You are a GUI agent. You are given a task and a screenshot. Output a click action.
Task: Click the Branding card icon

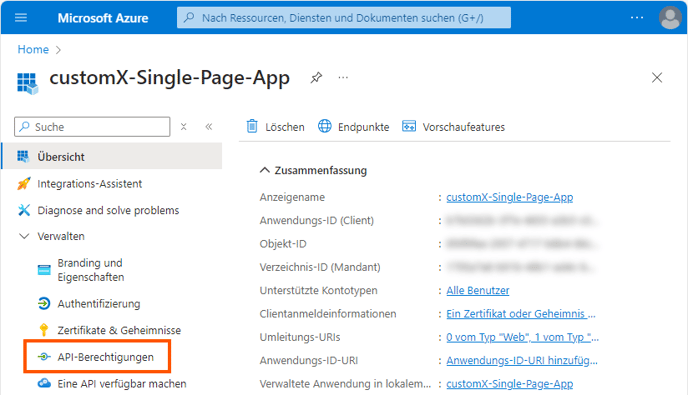point(44,270)
